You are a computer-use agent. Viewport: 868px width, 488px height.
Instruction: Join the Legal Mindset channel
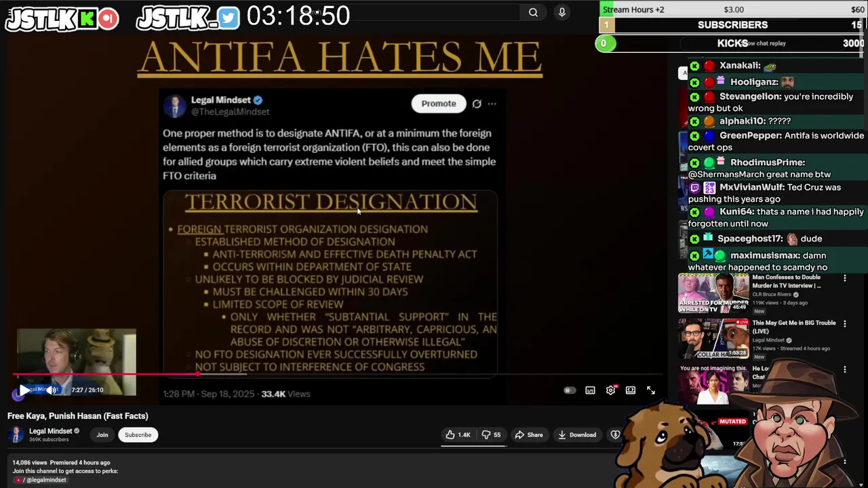(x=102, y=435)
